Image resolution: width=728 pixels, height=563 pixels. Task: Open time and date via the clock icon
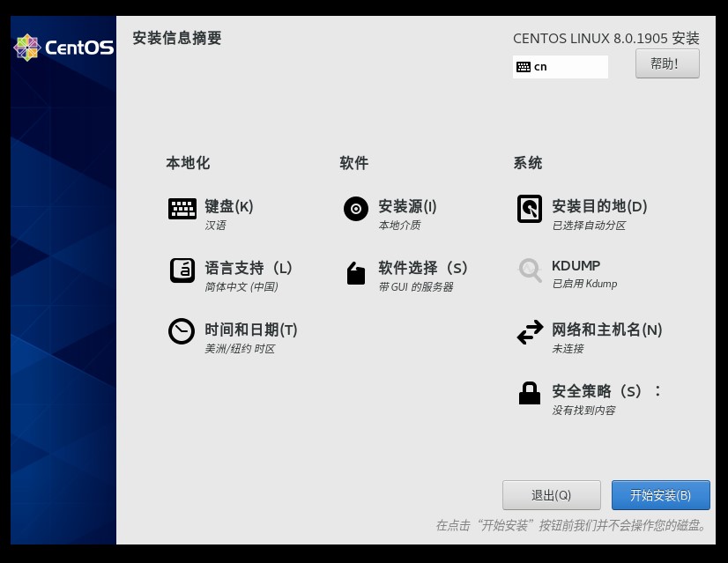(x=182, y=332)
